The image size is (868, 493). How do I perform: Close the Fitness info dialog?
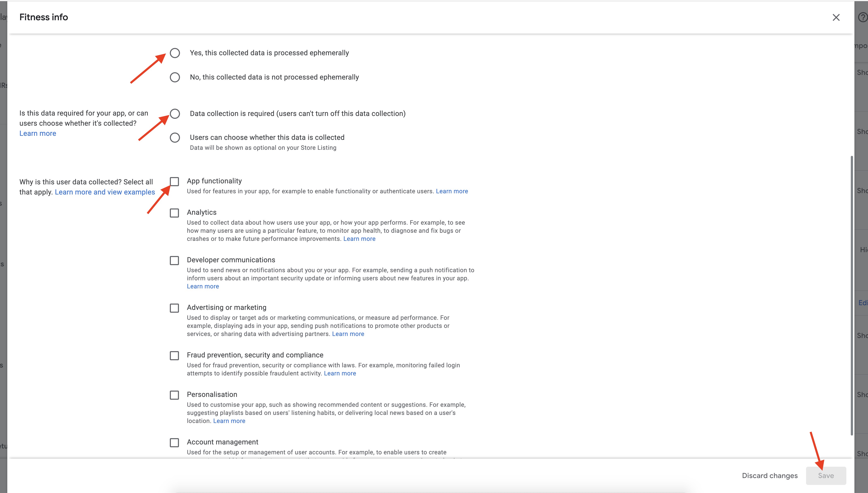tap(836, 17)
